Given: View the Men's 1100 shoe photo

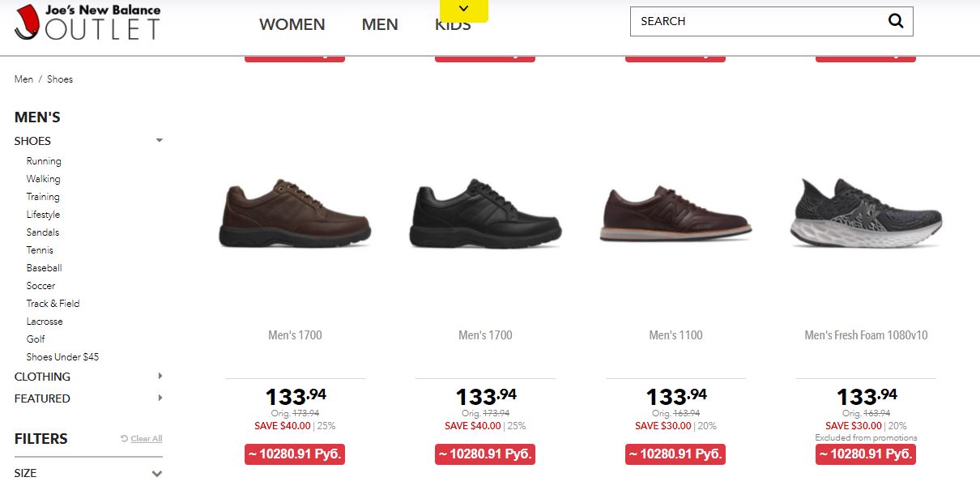Looking at the screenshot, I should click(675, 214).
